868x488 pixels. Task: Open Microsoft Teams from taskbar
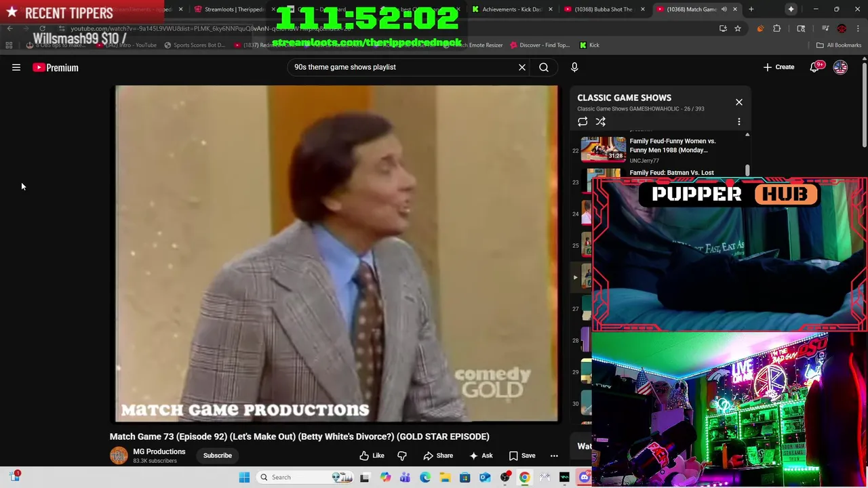click(x=405, y=477)
